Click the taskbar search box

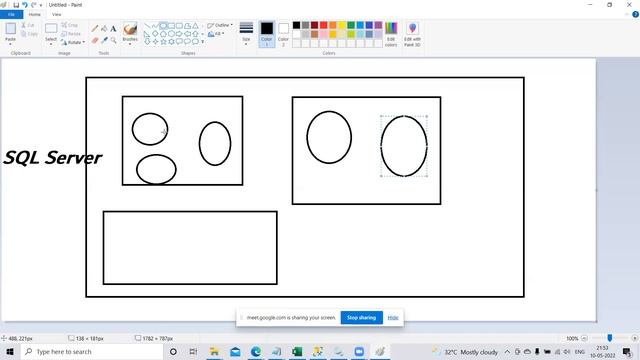(x=91, y=351)
